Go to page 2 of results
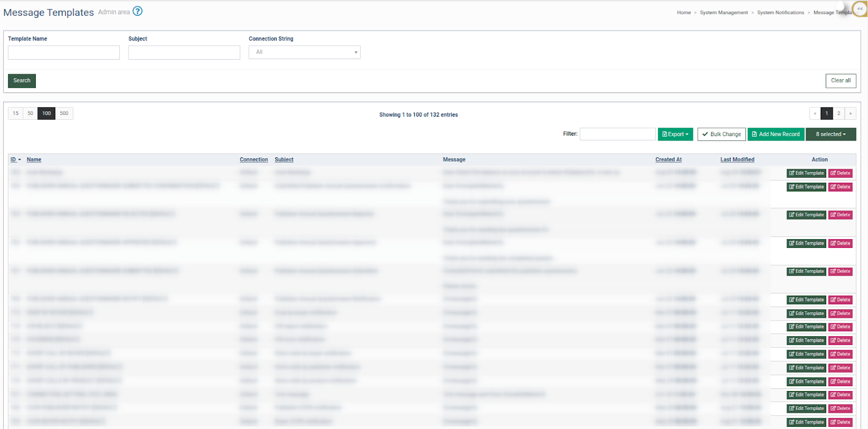The height and width of the screenshot is (429, 868). [x=839, y=113]
